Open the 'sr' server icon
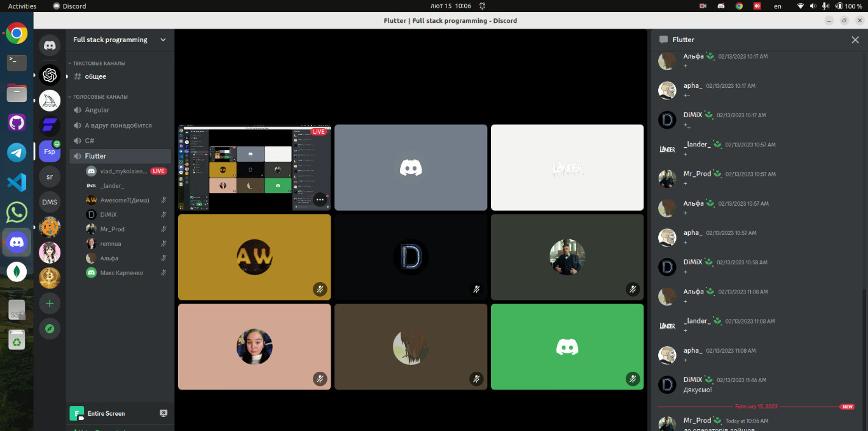This screenshot has width=868, height=431. tap(50, 176)
